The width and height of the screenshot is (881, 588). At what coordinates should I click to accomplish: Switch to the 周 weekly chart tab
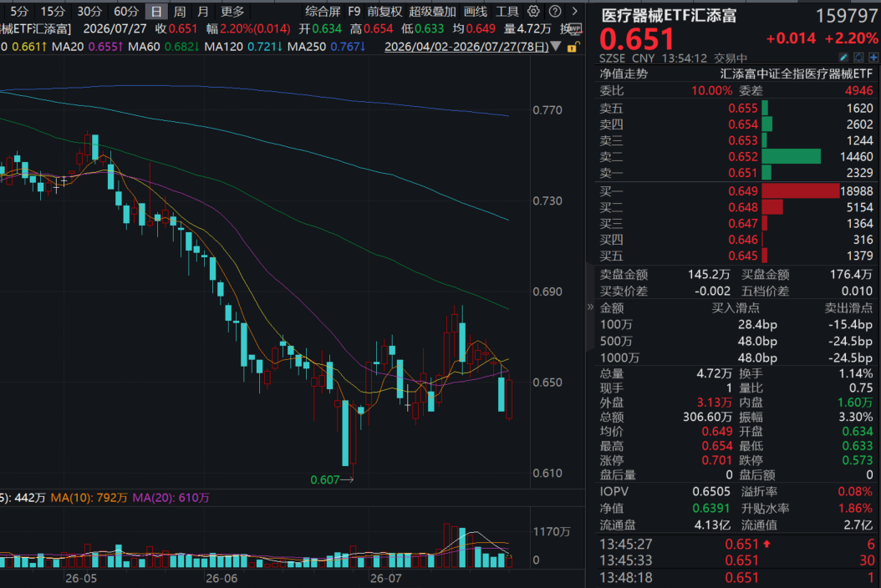(x=180, y=11)
